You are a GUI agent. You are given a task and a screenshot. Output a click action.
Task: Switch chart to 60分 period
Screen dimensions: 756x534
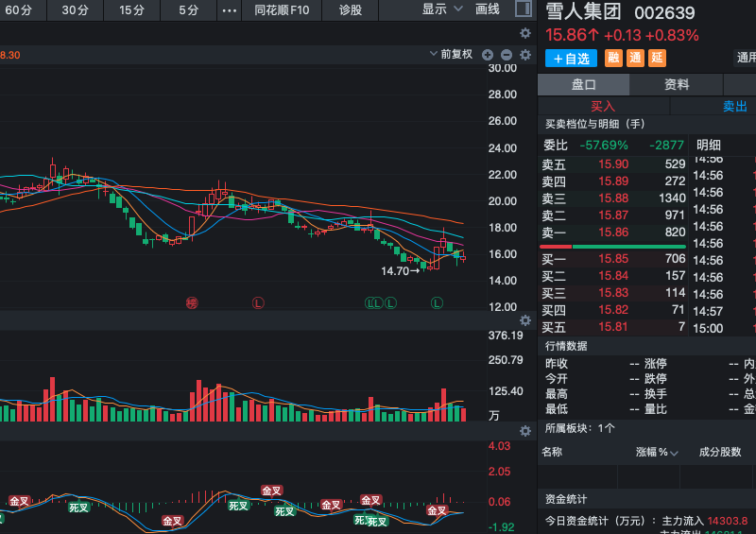coord(19,10)
